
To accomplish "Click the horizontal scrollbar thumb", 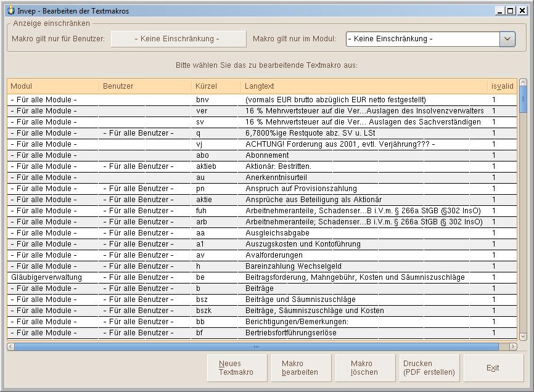I will point(257,346).
